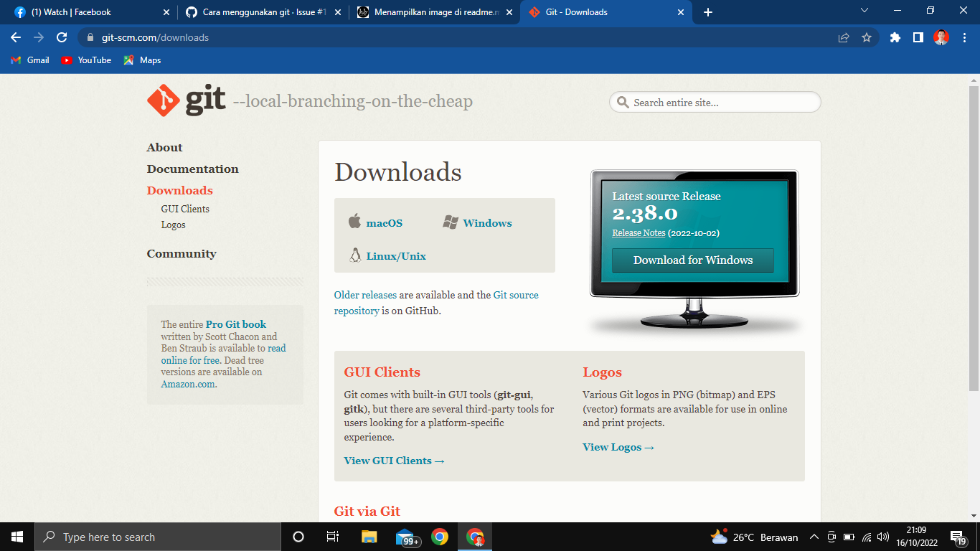Expand the Chrome tab search chevron
This screenshot has height=551, width=980.
pyautogui.click(x=864, y=11)
